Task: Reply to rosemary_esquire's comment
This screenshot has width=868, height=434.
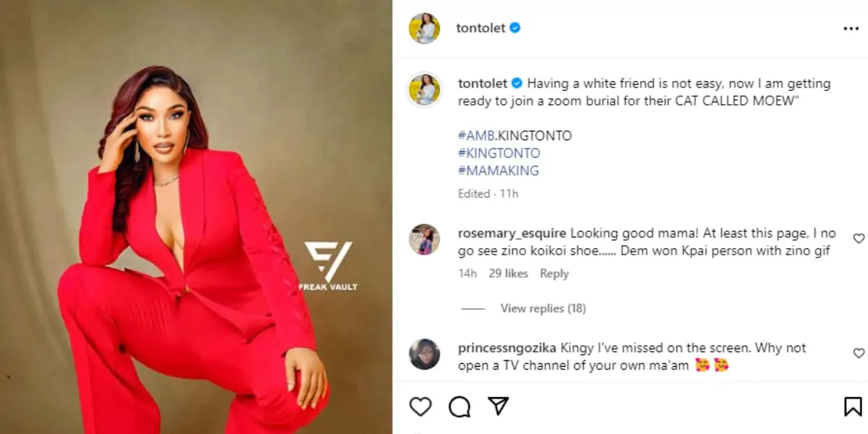Action: 554,273
